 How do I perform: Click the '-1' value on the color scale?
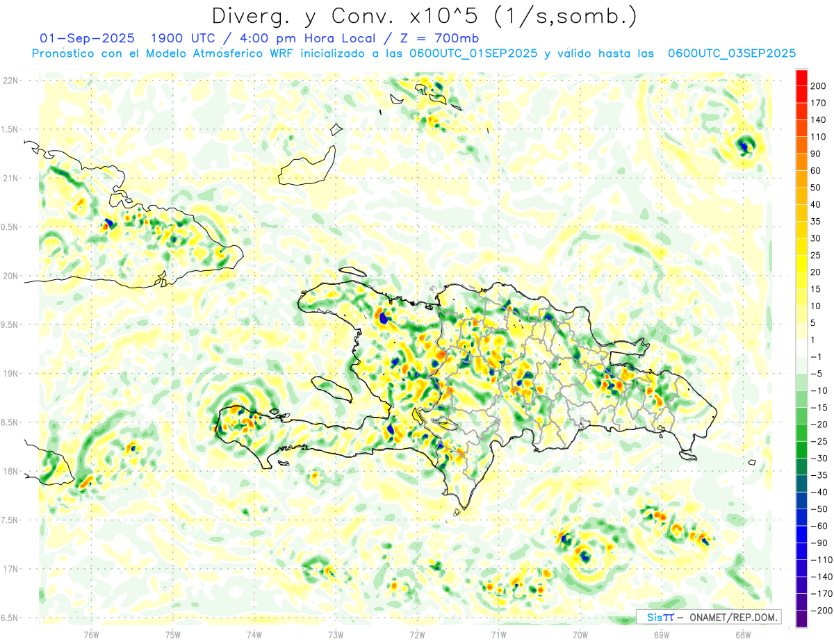[x=816, y=357]
